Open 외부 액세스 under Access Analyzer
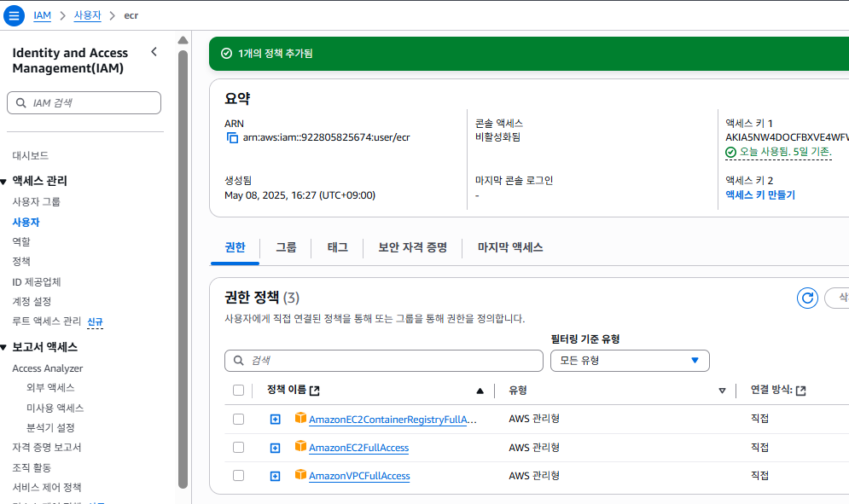This screenshot has height=504, width=849. tap(50, 388)
